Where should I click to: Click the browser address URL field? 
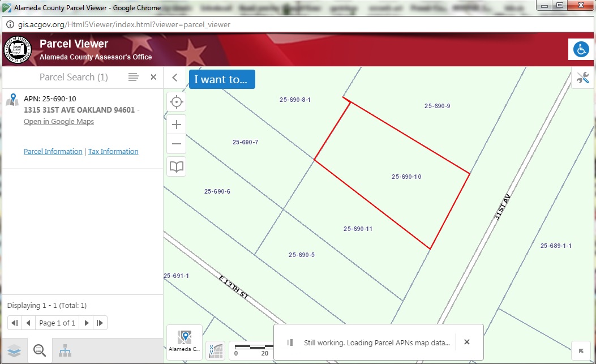(x=124, y=25)
